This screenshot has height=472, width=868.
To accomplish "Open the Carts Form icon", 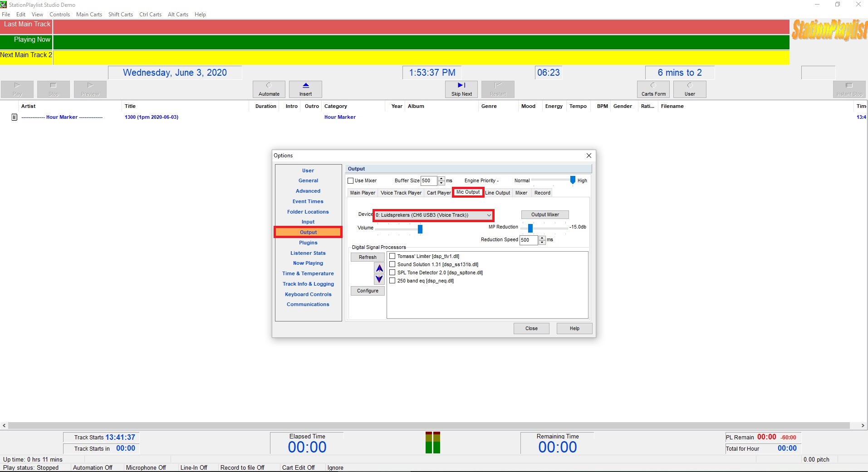I will pyautogui.click(x=653, y=86).
